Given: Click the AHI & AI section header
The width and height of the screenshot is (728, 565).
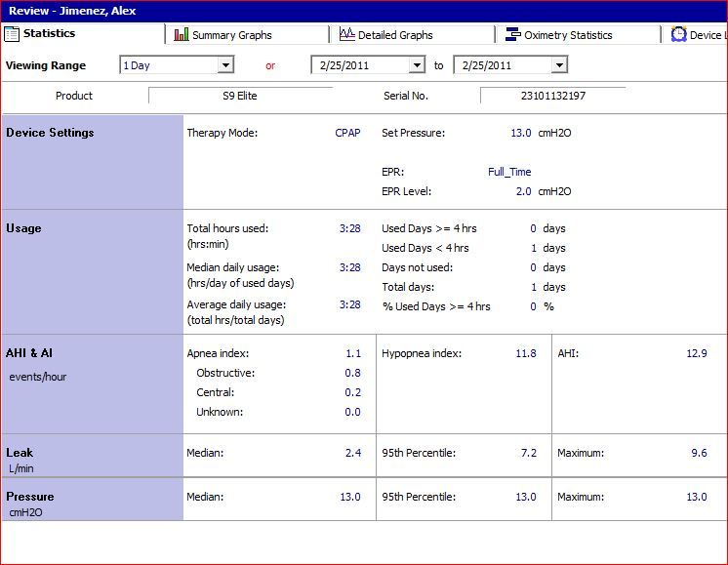Looking at the screenshot, I should [29, 353].
